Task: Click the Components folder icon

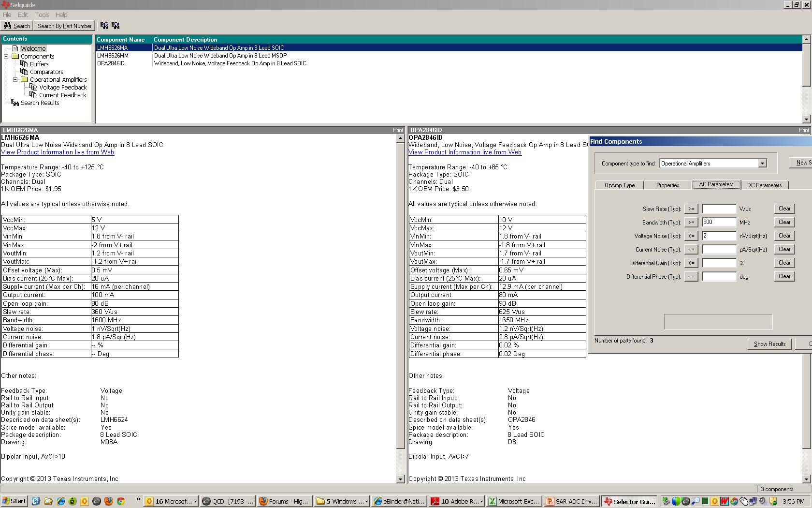Action: click(x=15, y=56)
